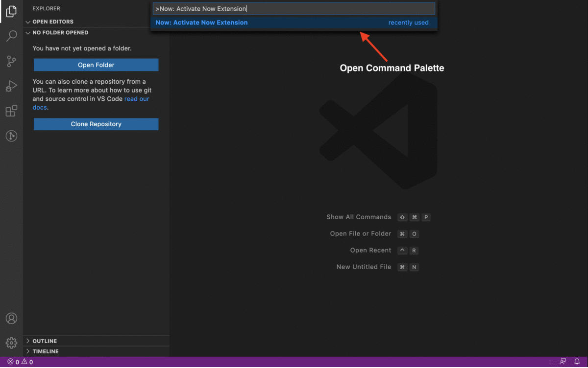This screenshot has height=368, width=588.
Task: Collapse the No Folder Opened section
Action: coord(96,32)
